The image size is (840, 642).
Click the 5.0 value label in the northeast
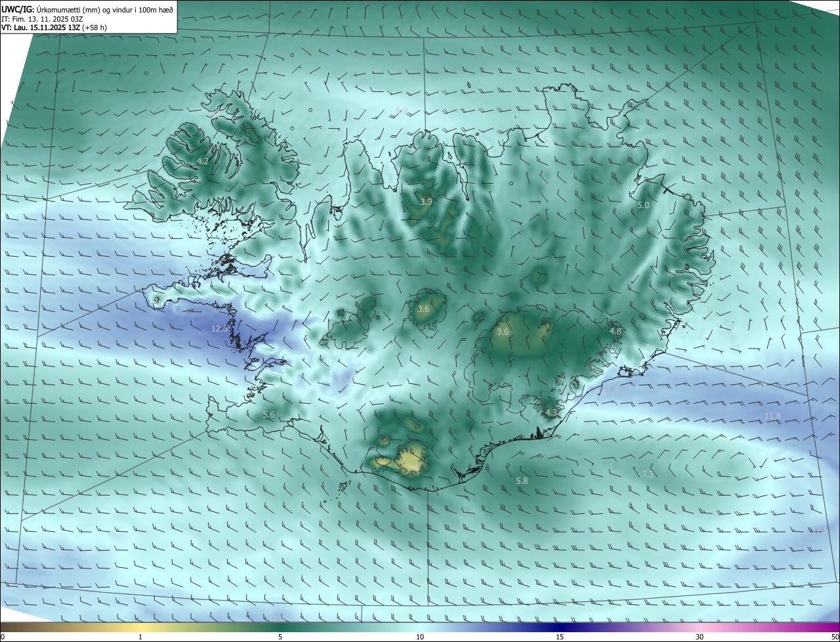[x=643, y=205]
